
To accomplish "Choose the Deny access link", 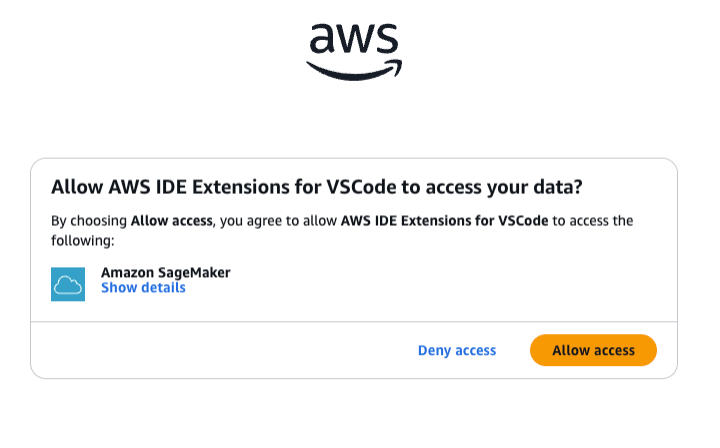I will [456, 350].
